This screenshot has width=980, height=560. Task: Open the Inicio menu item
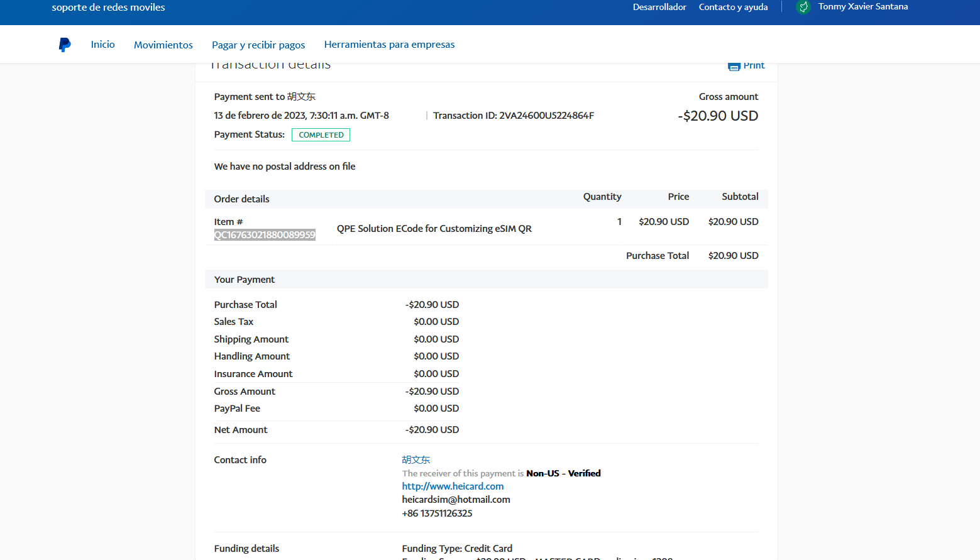103,45
